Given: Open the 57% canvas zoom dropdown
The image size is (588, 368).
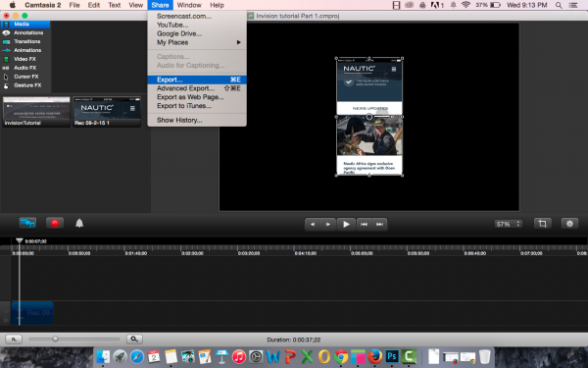Looking at the screenshot, I should coord(508,224).
